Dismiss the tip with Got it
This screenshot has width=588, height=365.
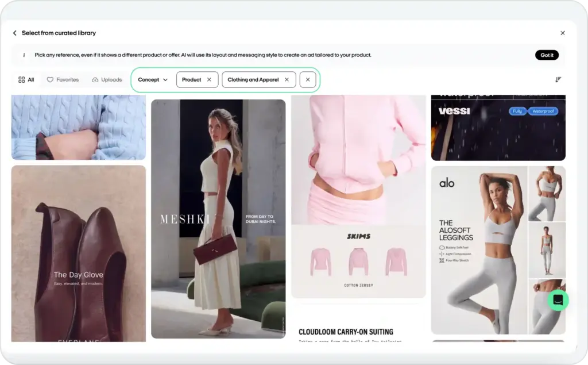click(547, 55)
